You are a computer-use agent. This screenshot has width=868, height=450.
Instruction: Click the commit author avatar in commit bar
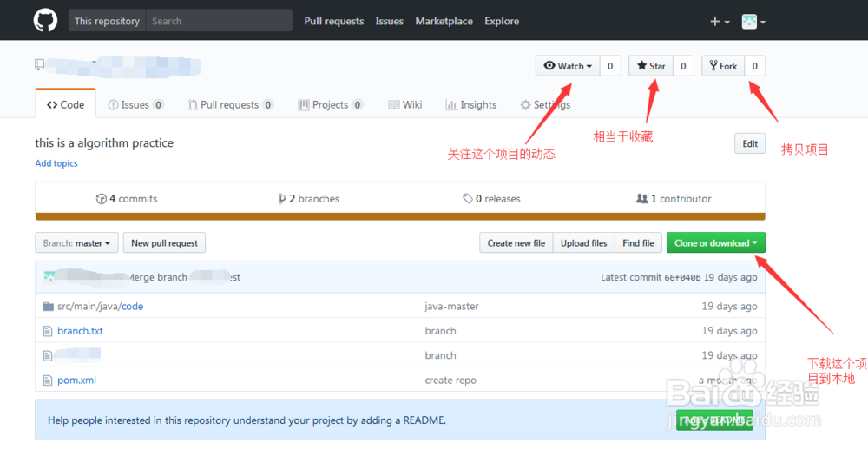click(49, 277)
